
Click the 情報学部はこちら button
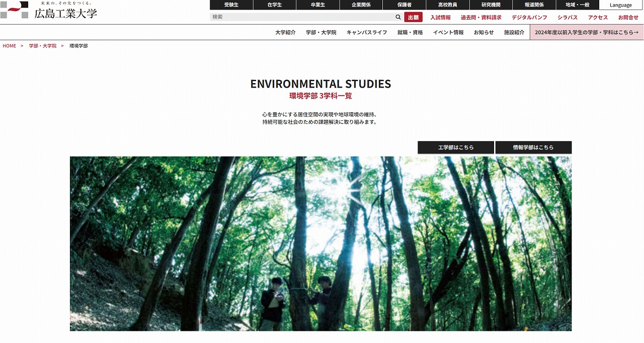[533, 147]
